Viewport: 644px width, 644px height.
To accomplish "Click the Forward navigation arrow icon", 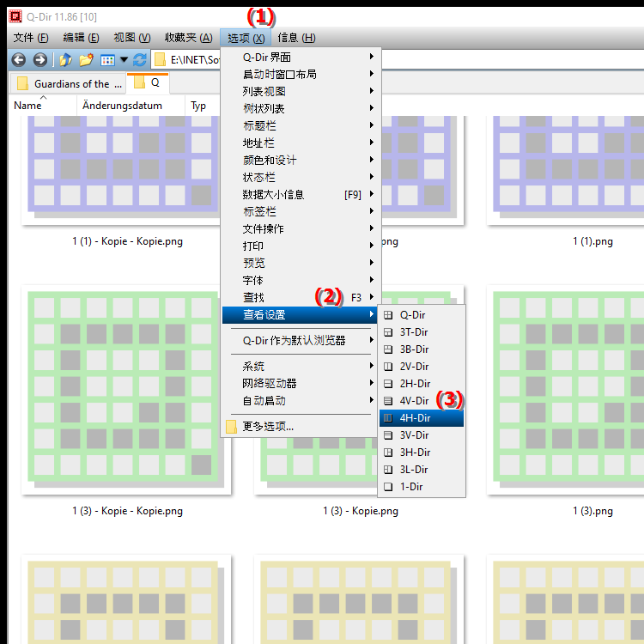I will pyautogui.click(x=40, y=60).
